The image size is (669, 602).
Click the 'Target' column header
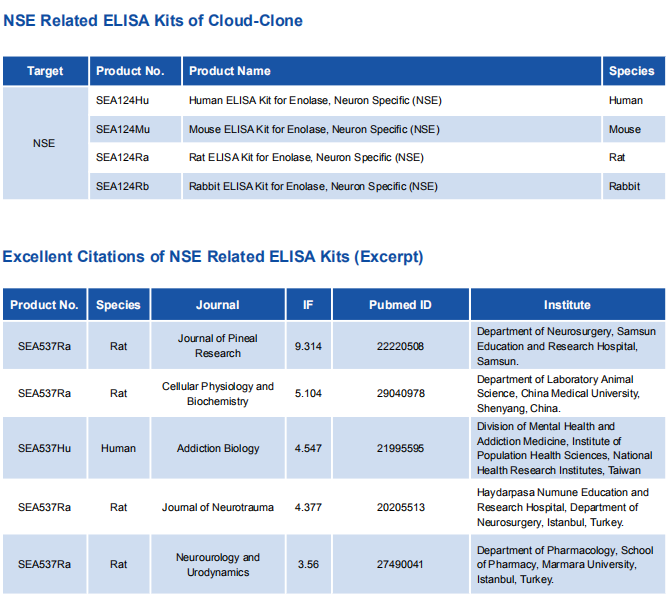click(x=45, y=71)
